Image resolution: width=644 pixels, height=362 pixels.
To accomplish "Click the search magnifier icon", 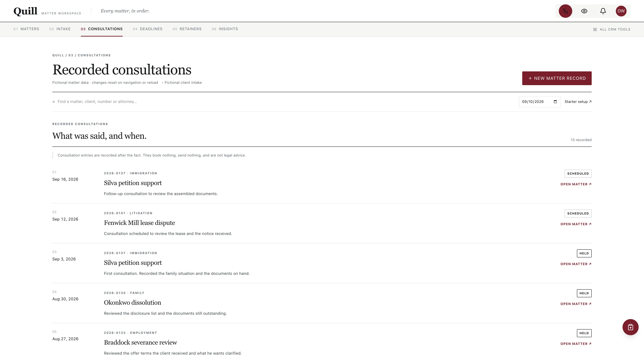I will pos(53,102).
